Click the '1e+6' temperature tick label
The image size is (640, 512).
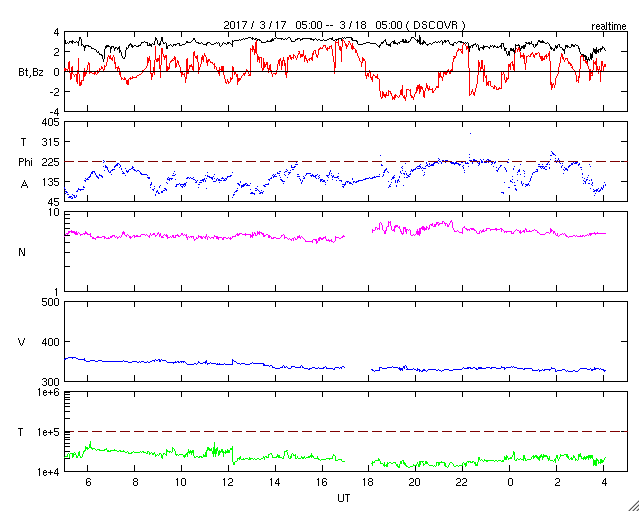click(49, 392)
